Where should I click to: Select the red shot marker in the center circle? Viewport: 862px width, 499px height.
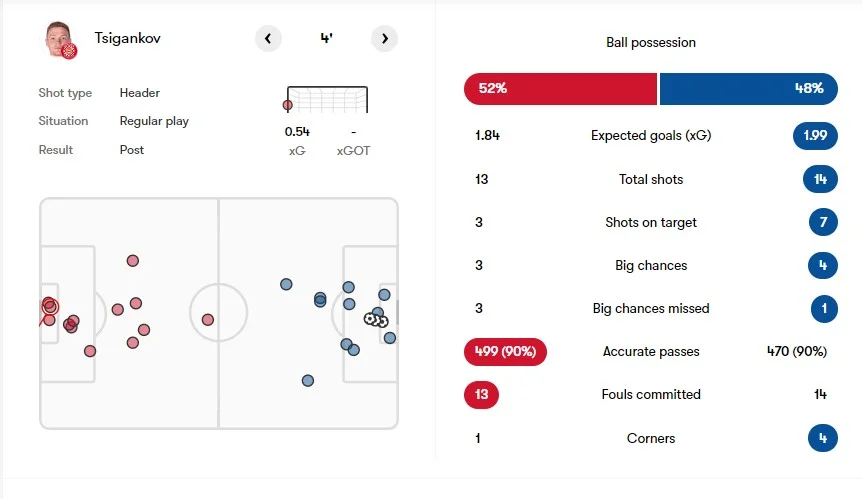click(208, 320)
